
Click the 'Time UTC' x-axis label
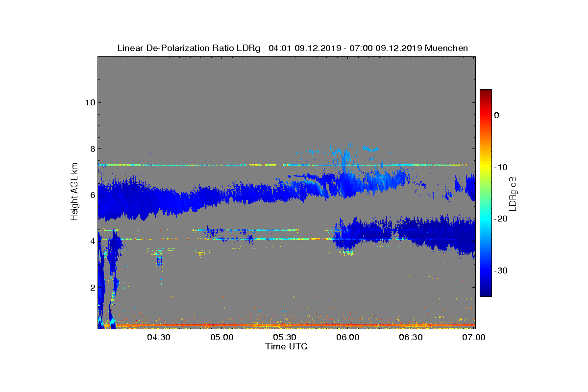[286, 346]
